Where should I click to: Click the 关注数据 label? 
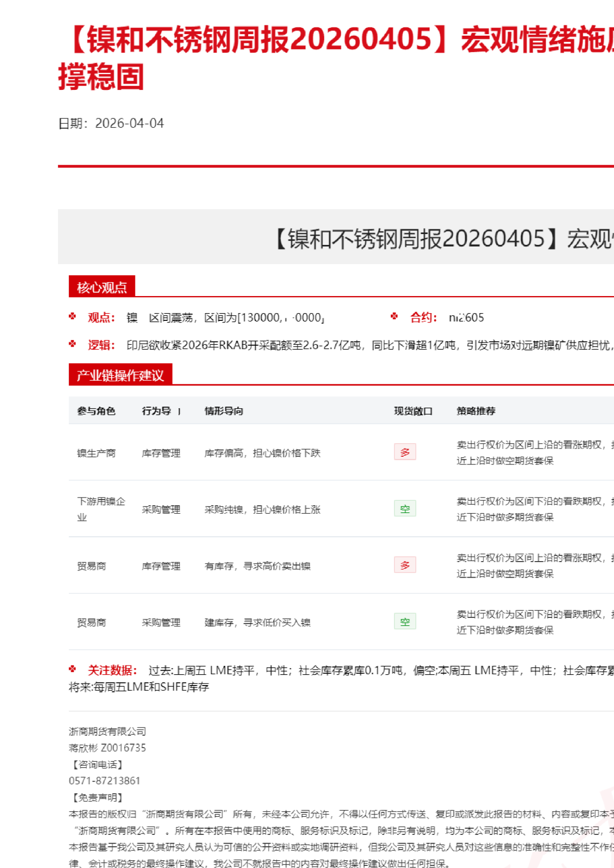pos(112,671)
